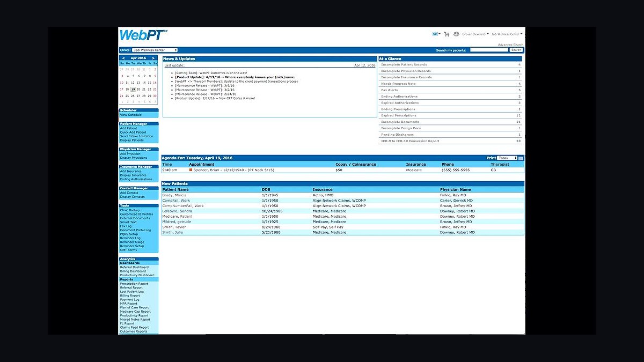Open Incomplete Documents row
The image size is (644, 362).
point(450,122)
